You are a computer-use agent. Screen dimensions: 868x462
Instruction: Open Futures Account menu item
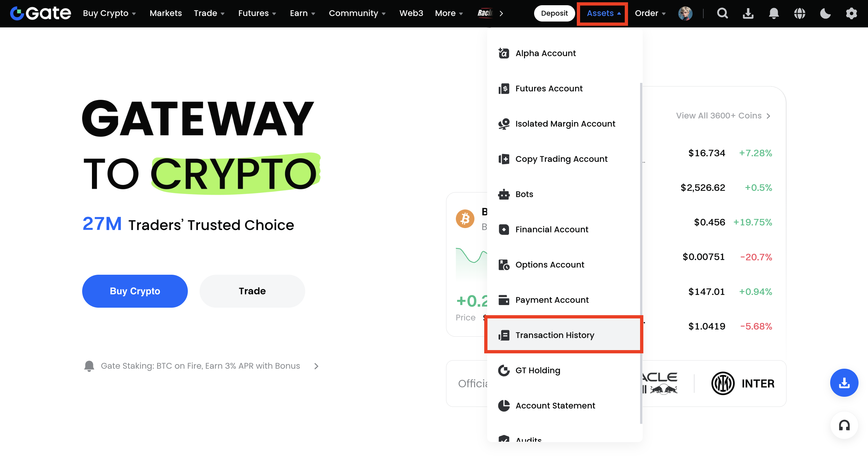pos(548,88)
